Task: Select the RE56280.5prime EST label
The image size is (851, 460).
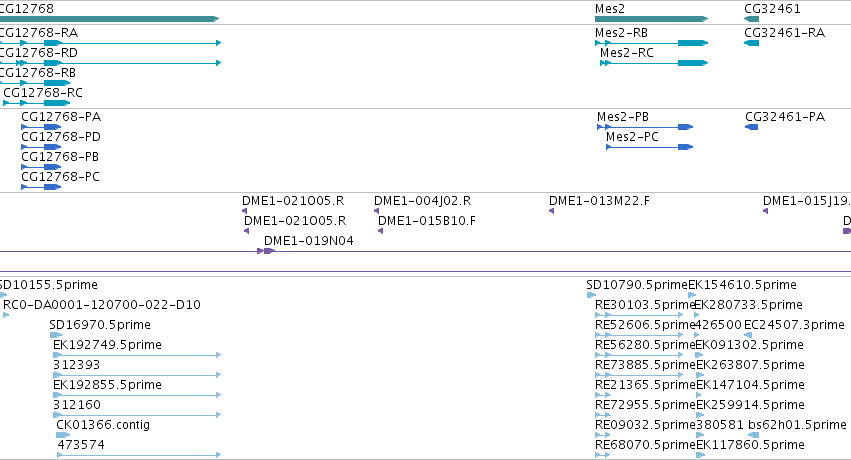Action: tap(645, 345)
